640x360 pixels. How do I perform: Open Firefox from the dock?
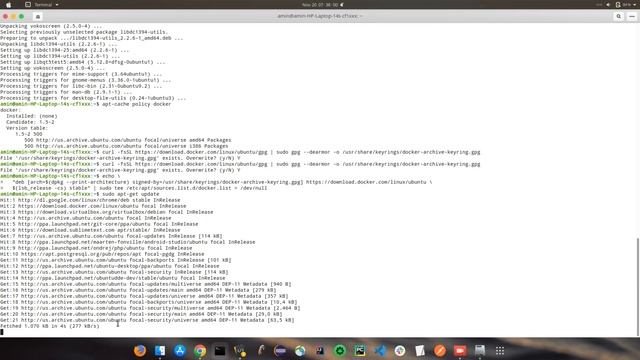140,351
